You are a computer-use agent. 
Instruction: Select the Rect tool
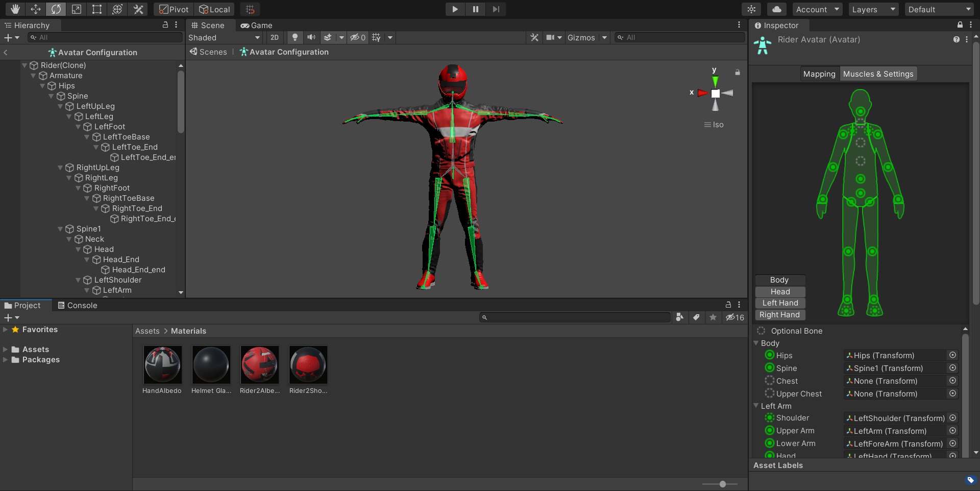(97, 9)
